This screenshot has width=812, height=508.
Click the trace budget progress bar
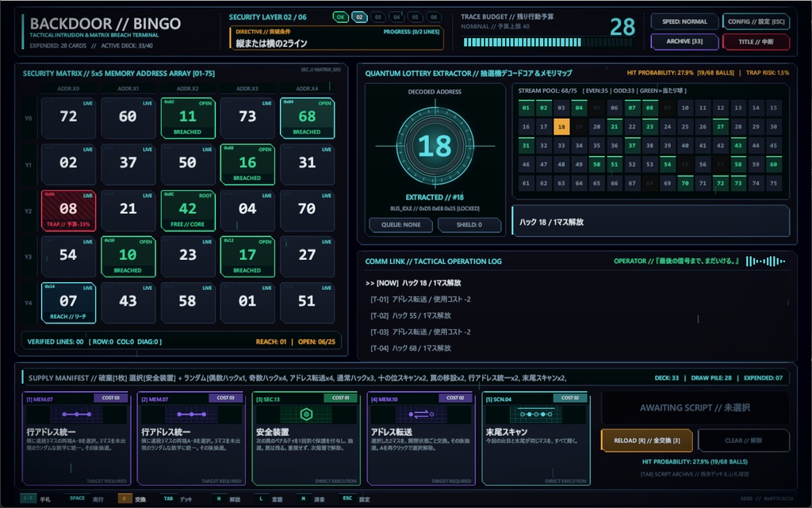549,43
